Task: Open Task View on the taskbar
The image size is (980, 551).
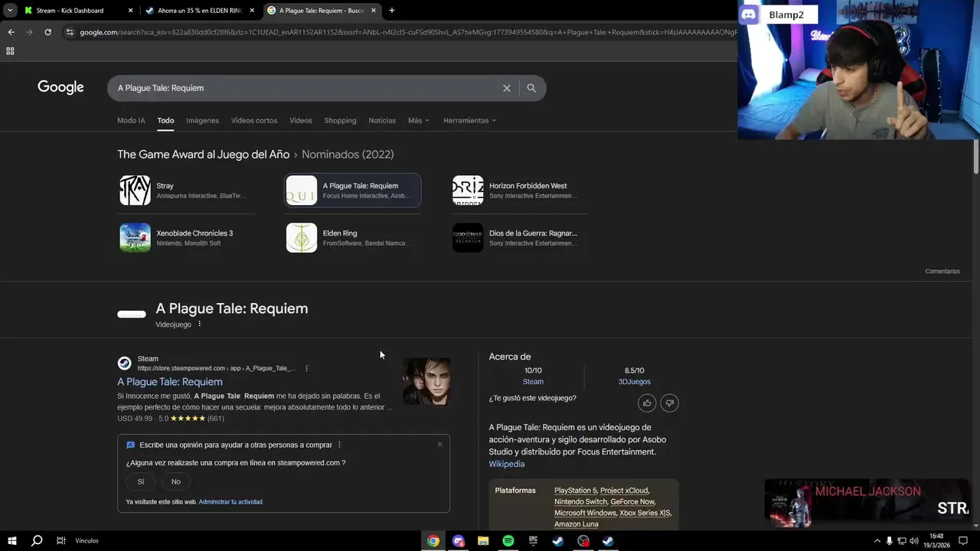Action: [60, 540]
